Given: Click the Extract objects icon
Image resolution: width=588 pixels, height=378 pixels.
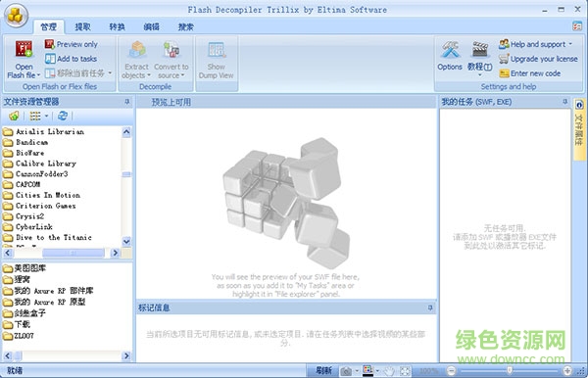Looking at the screenshot, I should (137, 49).
